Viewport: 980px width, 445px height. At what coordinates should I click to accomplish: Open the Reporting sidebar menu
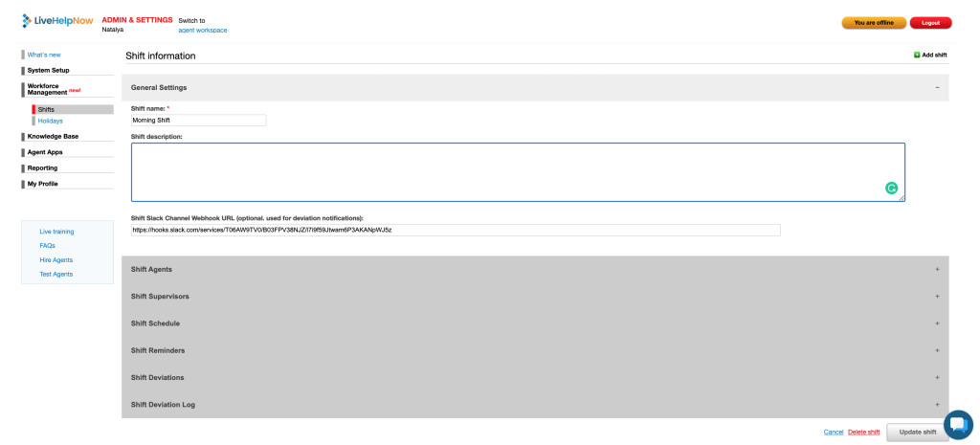tap(42, 167)
